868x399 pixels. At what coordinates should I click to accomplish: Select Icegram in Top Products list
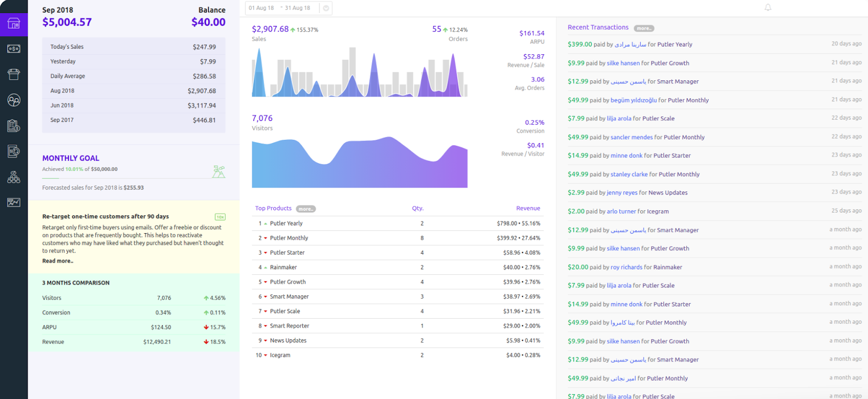tap(280, 355)
